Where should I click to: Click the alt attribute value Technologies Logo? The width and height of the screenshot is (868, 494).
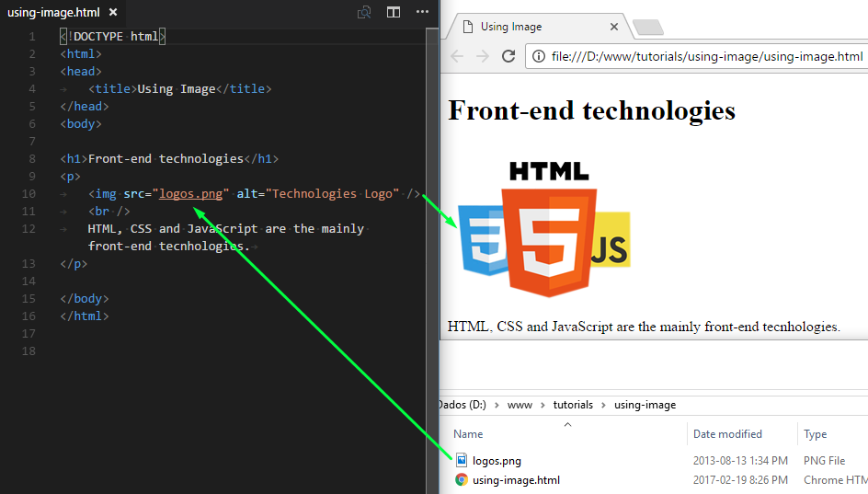[332, 194]
